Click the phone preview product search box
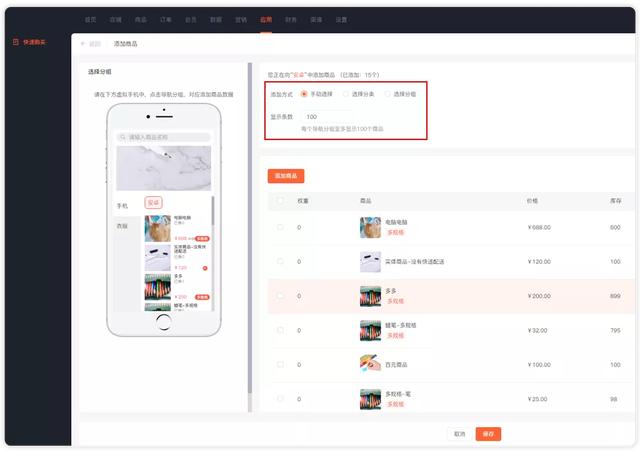640x454 pixels. point(164,137)
